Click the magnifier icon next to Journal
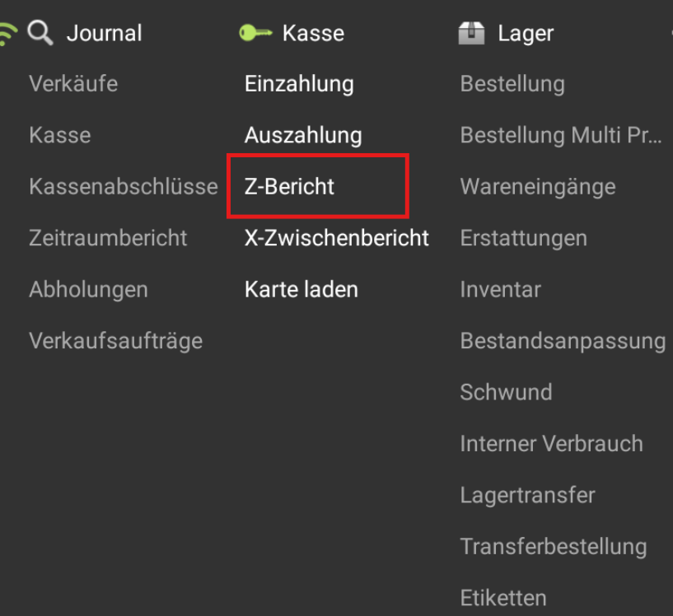The image size is (673, 616). [x=40, y=33]
